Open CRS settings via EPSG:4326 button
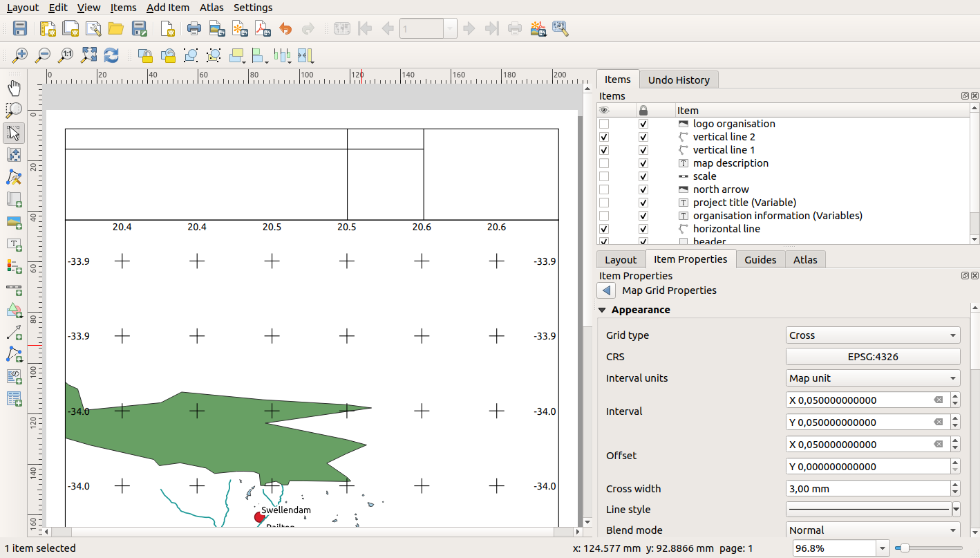 [x=872, y=356]
